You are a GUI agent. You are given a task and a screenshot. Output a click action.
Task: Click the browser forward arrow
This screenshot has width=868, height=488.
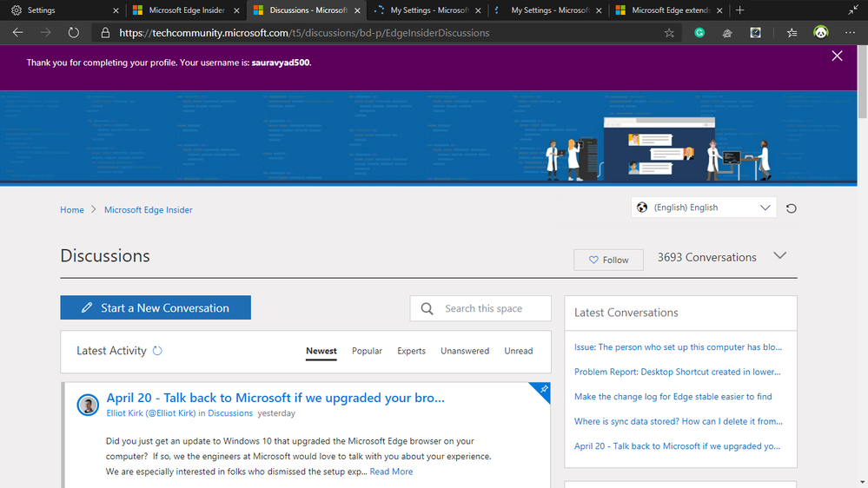coord(45,33)
